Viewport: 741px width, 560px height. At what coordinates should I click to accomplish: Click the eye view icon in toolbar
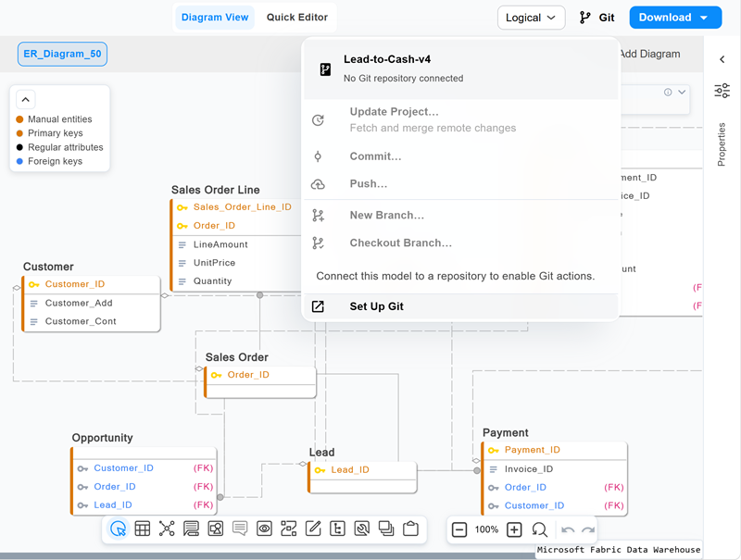coord(264,529)
